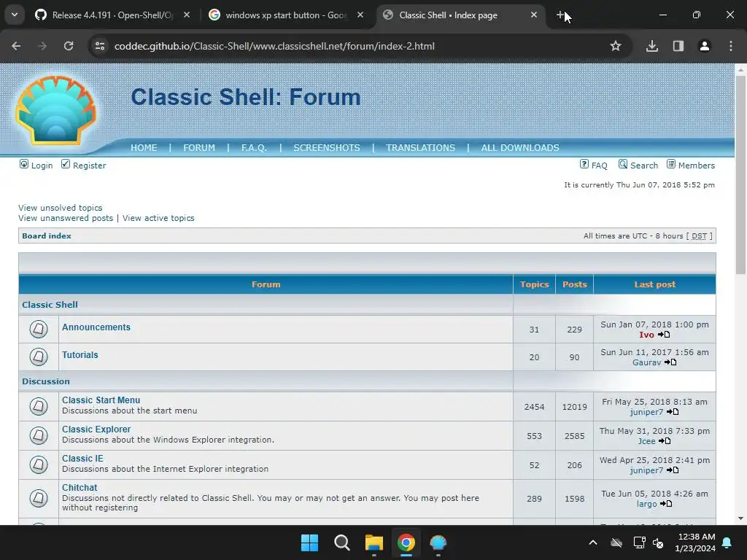
Task: View latest post icon next to Ivo
Action: point(664,335)
